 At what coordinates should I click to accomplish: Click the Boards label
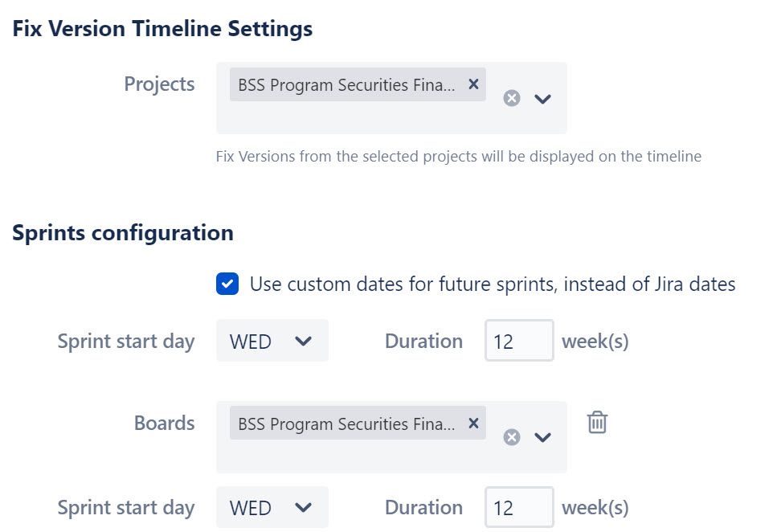coord(164,423)
